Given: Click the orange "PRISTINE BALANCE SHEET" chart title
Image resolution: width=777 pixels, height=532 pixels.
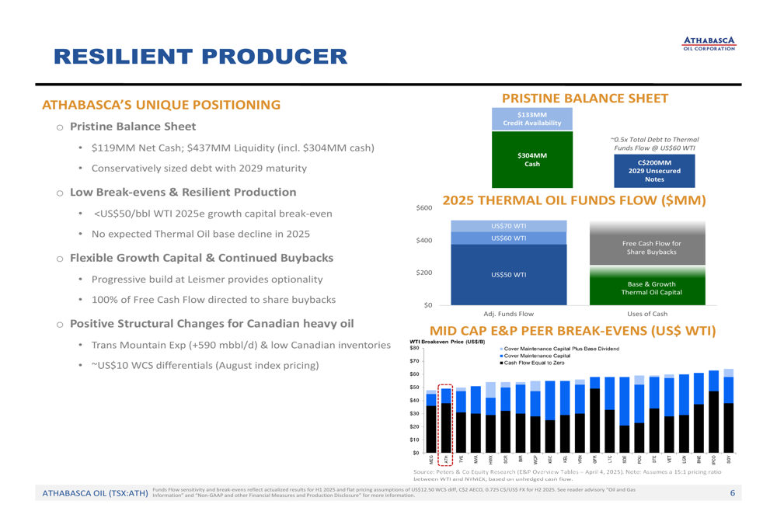Looking at the screenshot, I should (585, 99).
